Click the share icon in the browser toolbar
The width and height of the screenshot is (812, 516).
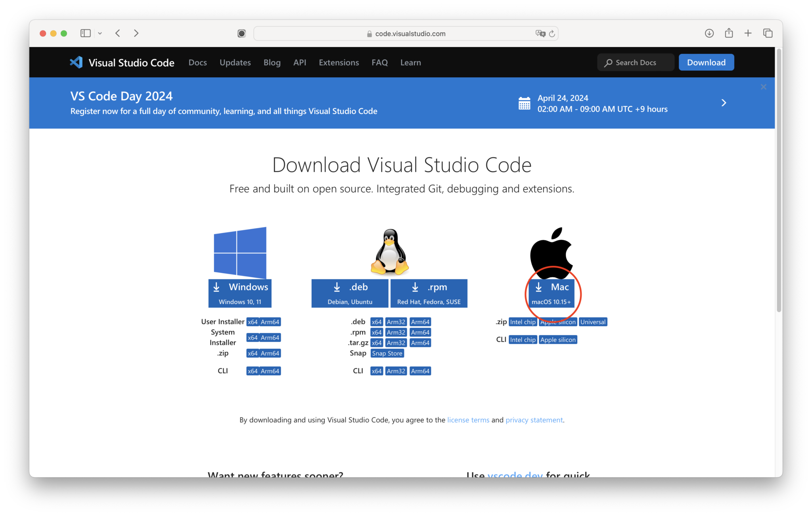coord(729,33)
